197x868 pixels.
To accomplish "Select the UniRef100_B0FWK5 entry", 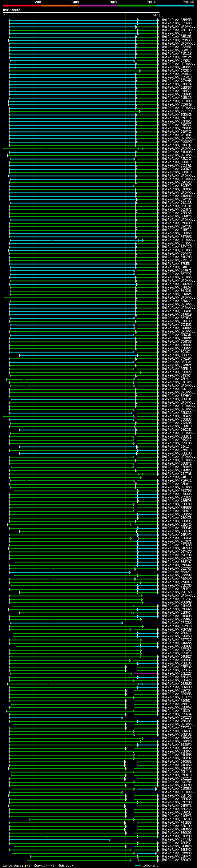I will [x=176, y=121].
